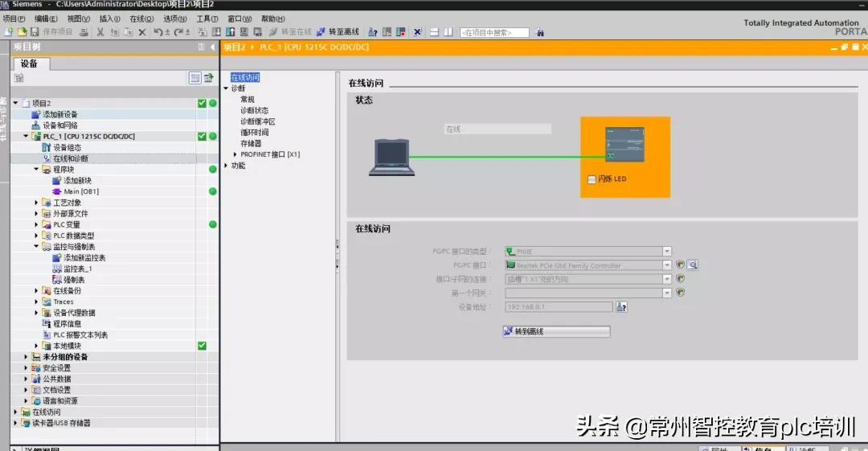Viewport: 868px width, 451px height.
Task: Select 存储器 in navigation
Action: coord(251,143)
